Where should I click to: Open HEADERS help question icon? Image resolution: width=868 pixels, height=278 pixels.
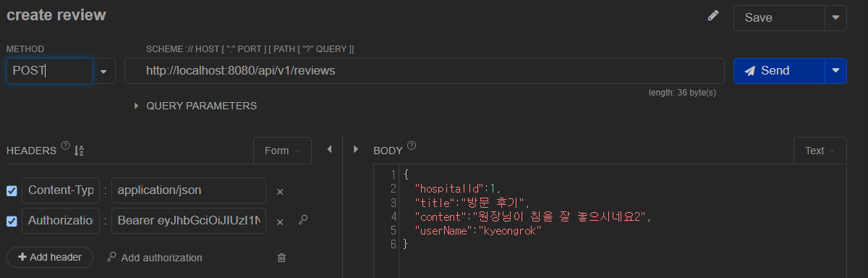(x=66, y=146)
